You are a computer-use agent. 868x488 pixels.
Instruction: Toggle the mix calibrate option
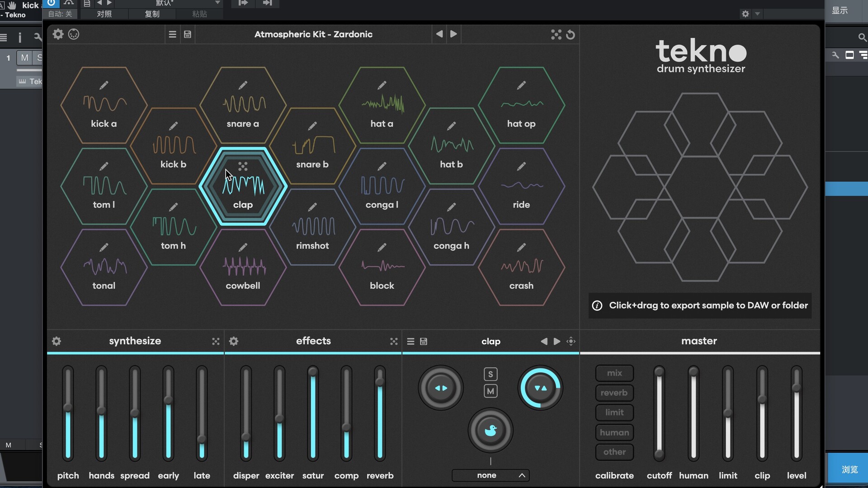[x=614, y=373]
